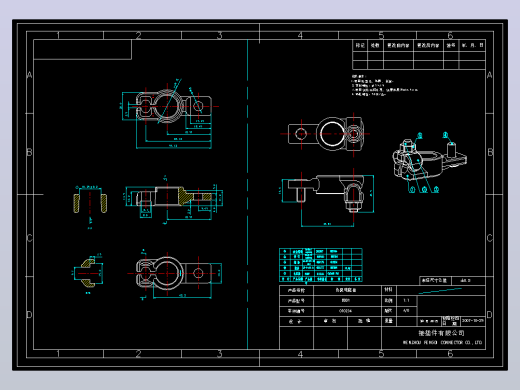Select the '1:1' scale value cell
The height and width of the screenshot is (390, 520).
(x=406, y=300)
